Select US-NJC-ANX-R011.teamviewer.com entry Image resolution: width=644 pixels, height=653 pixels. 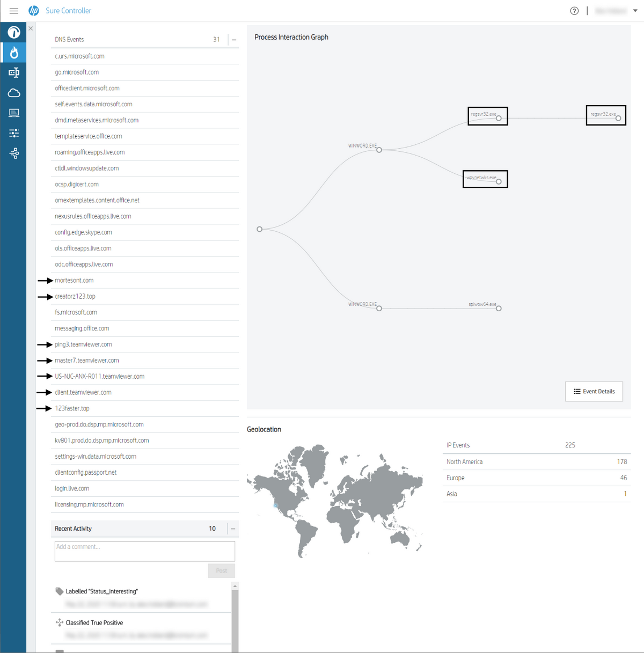[145, 377]
